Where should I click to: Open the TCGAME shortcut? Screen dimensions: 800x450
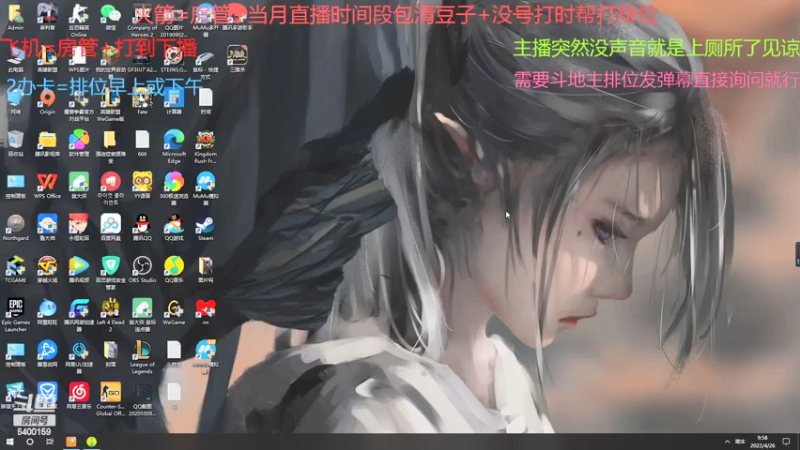[x=15, y=269]
